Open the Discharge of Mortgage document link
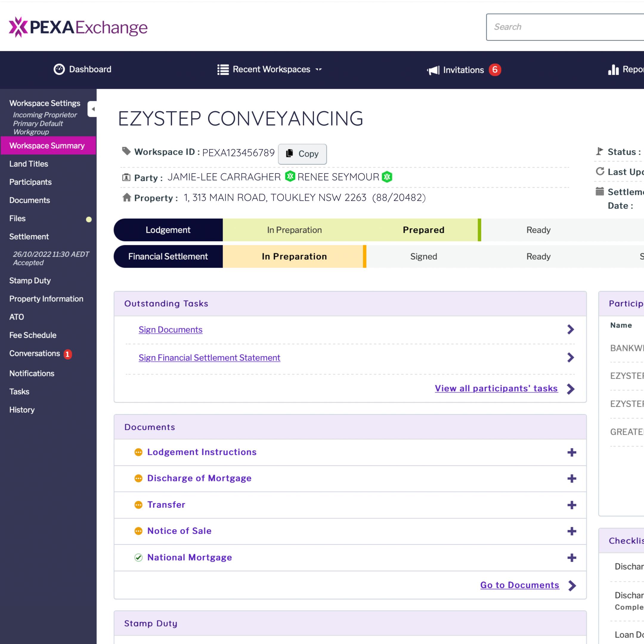The width and height of the screenshot is (644, 644). click(x=199, y=478)
